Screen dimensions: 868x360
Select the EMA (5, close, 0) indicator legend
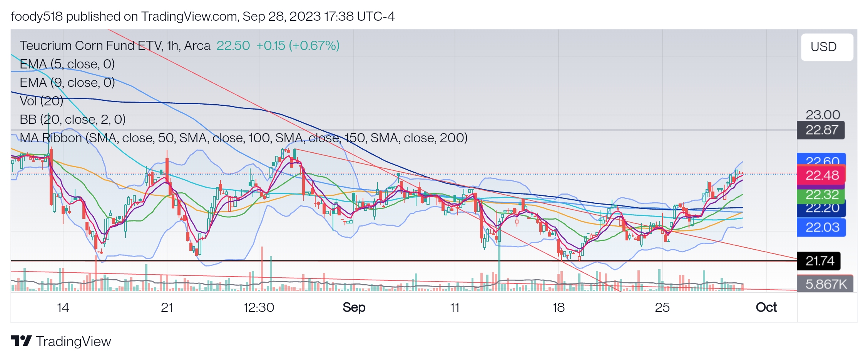tap(67, 64)
